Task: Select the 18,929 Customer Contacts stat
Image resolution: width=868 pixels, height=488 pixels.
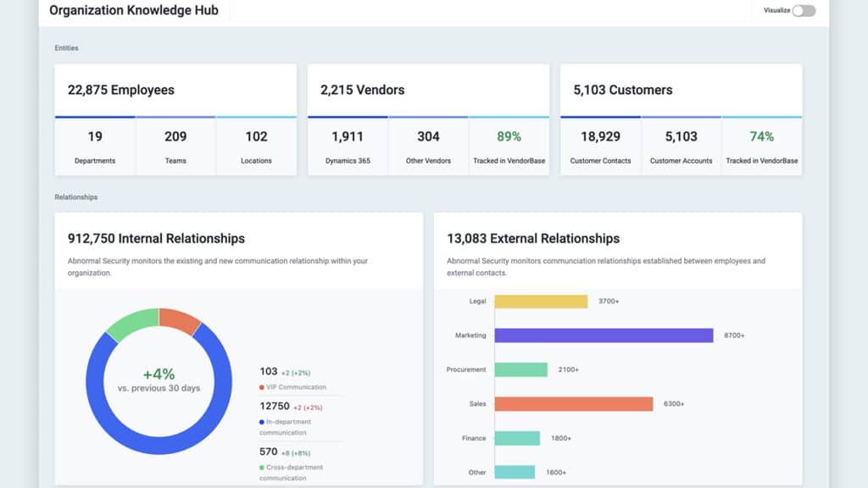Action: 601,147
